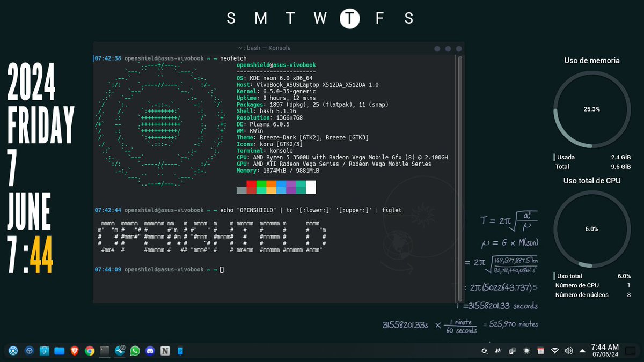
Task: Click the blue steering-wheel icon in the taskbar
Action: 30,351
